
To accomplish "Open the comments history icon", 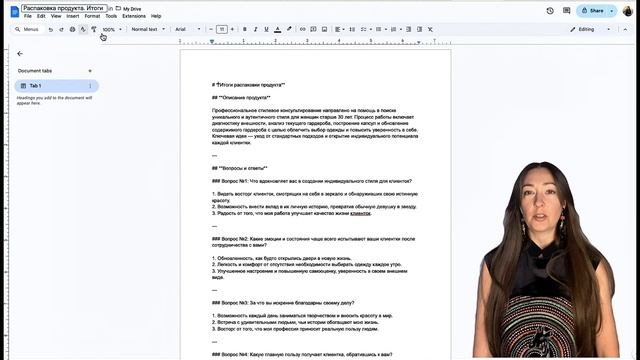I will coord(567,11).
